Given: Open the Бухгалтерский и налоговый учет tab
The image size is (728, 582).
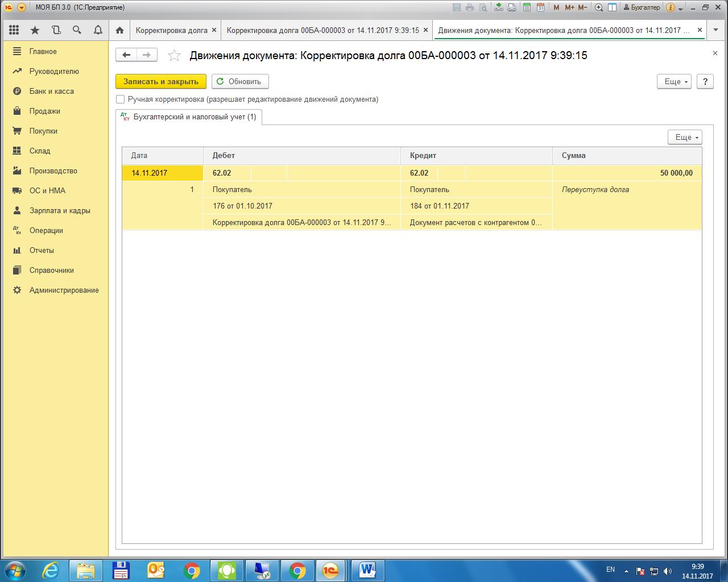Looking at the screenshot, I should coord(189,117).
